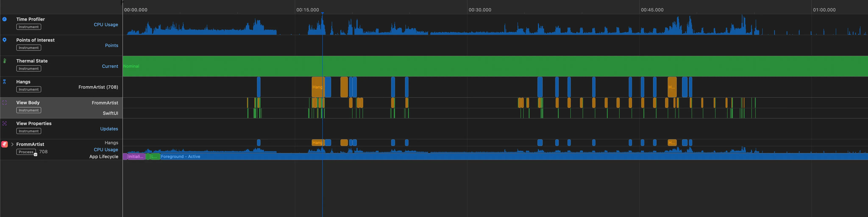Viewport: 868px width, 217px height.
Task: Select the first blue hang before 00:15
Action: [x=259, y=87]
